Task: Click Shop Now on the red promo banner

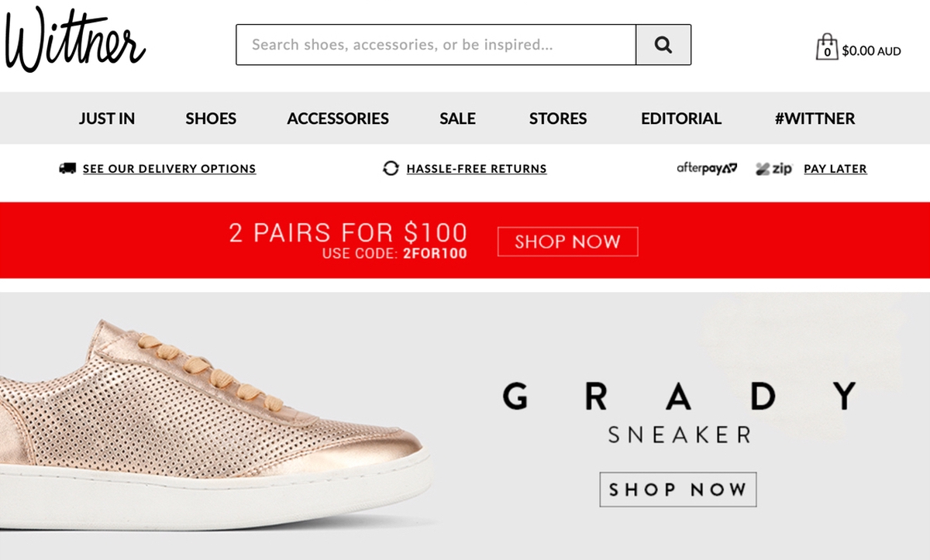Action: tap(567, 242)
